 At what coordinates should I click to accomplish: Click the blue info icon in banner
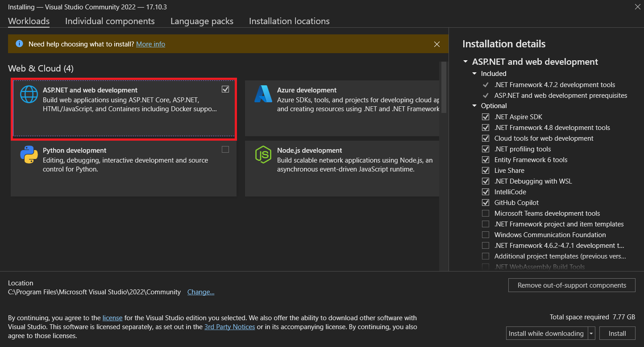click(19, 44)
